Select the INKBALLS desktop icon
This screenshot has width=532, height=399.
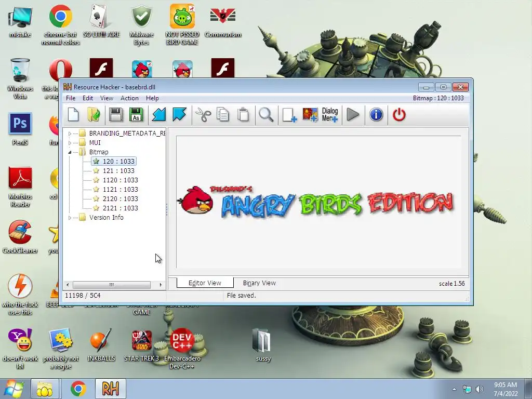(x=101, y=345)
